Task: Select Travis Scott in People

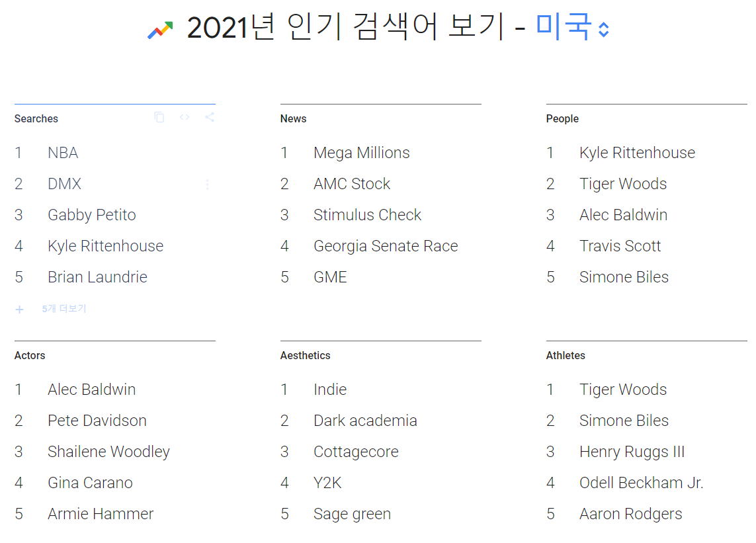Action: [620, 246]
